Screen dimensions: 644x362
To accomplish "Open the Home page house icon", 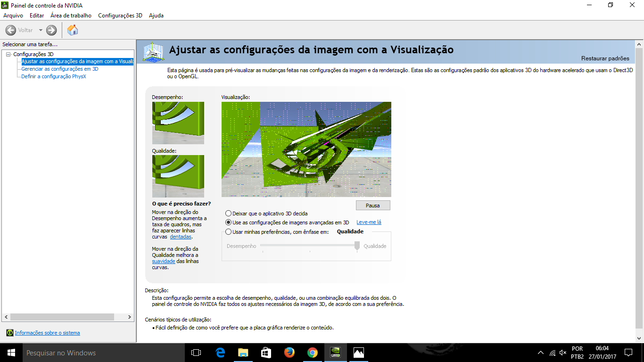I will [73, 30].
